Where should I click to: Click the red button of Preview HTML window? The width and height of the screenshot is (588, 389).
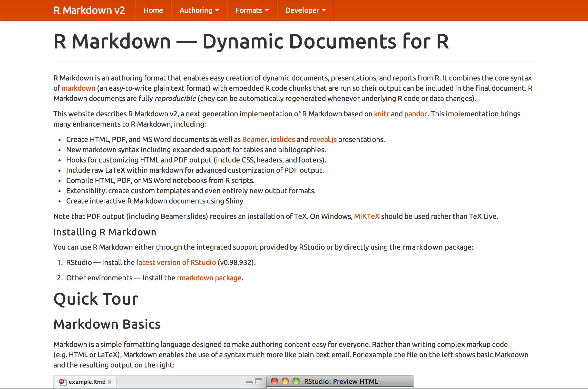275,381
